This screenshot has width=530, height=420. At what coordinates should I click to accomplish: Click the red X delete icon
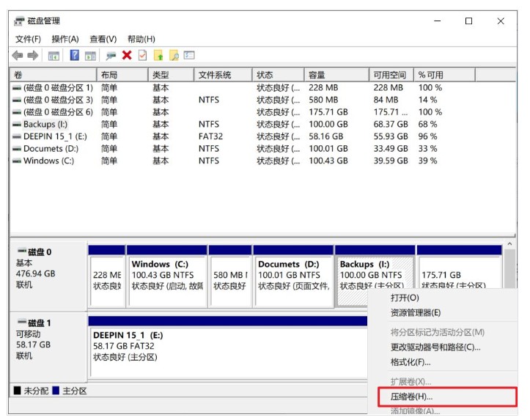(127, 56)
